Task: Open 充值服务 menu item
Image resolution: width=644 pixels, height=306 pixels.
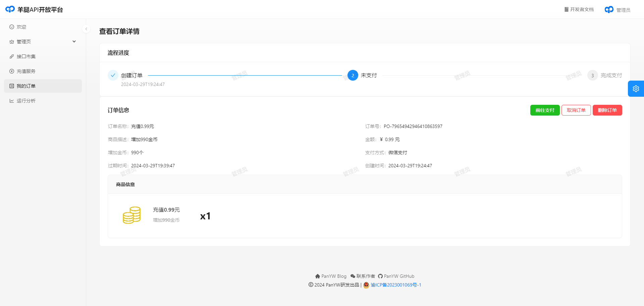Action: [26, 71]
